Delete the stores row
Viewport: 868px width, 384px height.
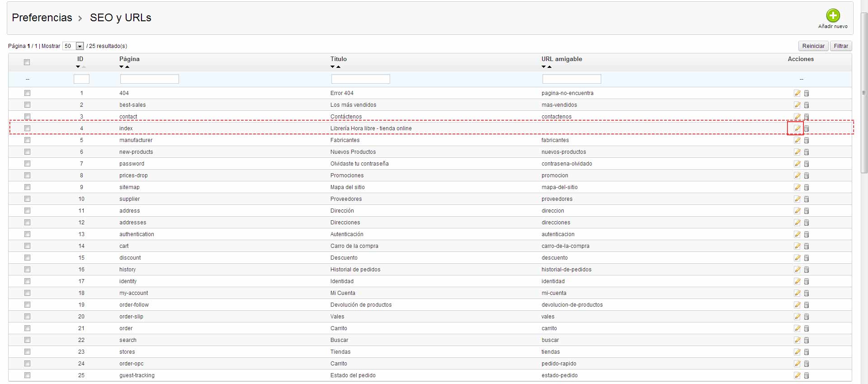(807, 352)
